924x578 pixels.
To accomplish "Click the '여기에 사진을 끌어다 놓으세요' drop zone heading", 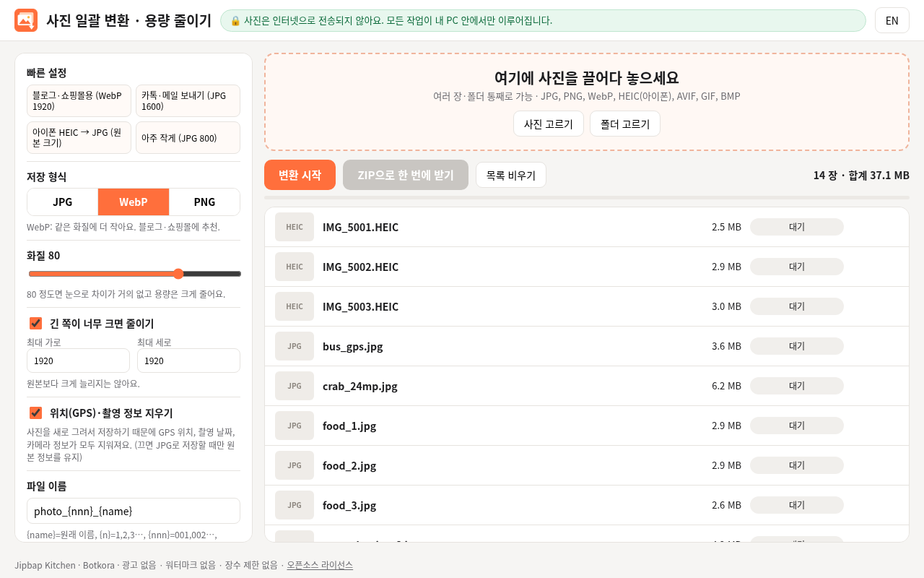I will coord(587,78).
